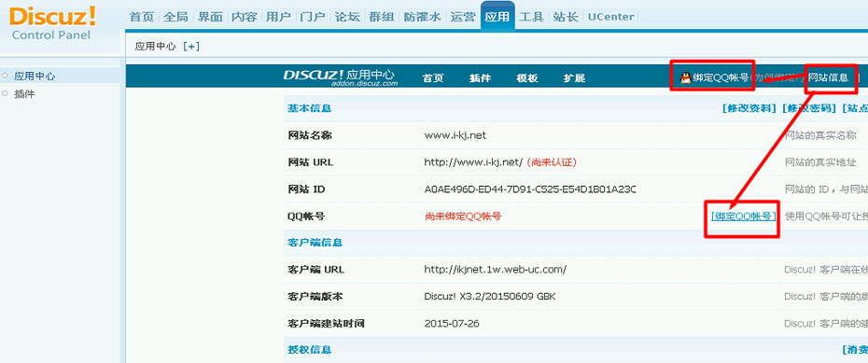Viewport: 868px width, 363px height.
Task: Go to app center 首页 tab
Action: point(433,78)
